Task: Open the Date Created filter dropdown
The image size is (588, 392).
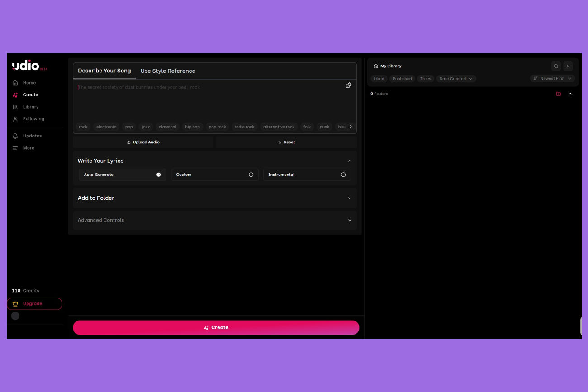Action: (x=455, y=79)
